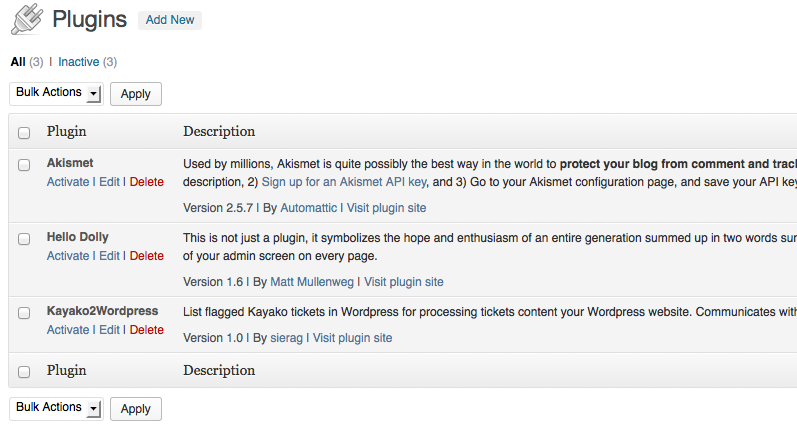Click the footer Plugin column title
Viewport: 797px width, 445px height.
pyautogui.click(x=67, y=371)
